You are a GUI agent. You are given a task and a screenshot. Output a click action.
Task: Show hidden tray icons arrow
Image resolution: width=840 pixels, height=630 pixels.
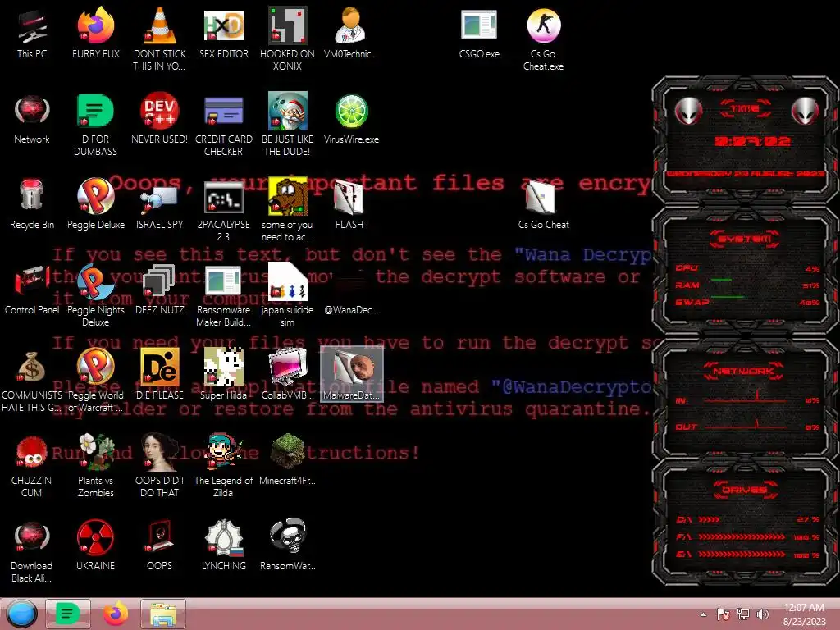pyautogui.click(x=703, y=614)
